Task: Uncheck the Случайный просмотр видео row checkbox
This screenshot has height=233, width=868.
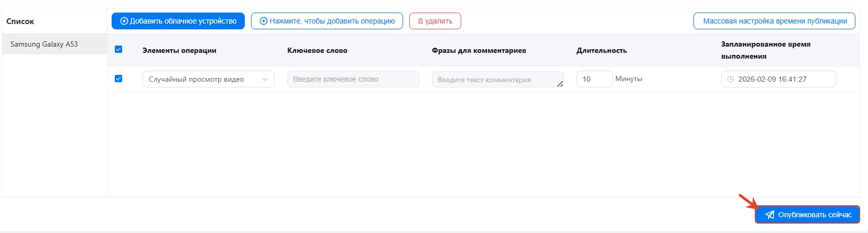Action: (x=118, y=79)
